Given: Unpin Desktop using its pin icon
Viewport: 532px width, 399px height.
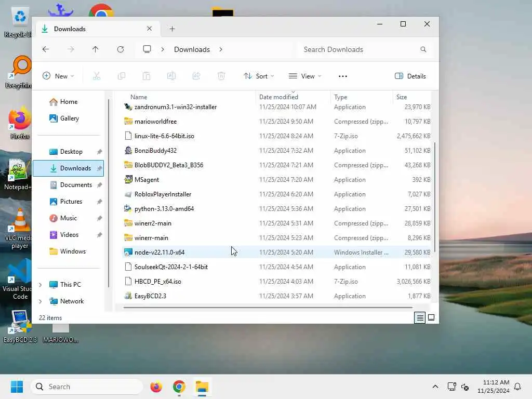Looking at the screenshot, I should pyautogui.click(x=99, y=152).
